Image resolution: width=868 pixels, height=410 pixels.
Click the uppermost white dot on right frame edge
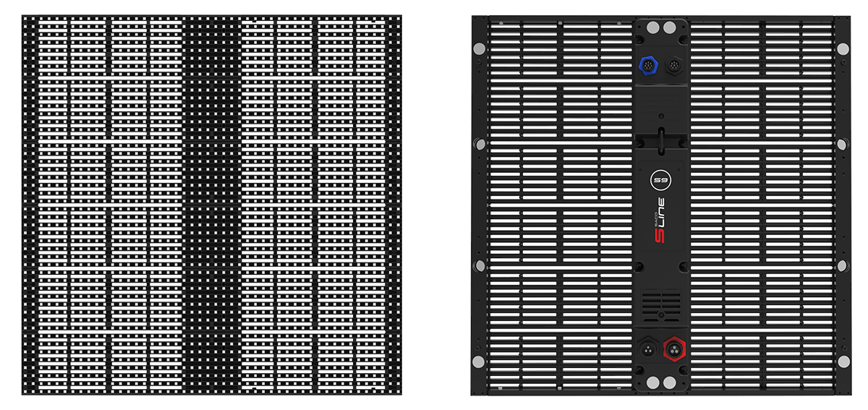[843, 48]
